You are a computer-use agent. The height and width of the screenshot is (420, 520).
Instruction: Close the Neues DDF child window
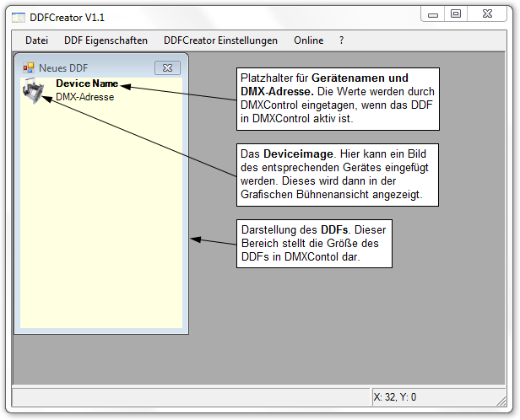click(167, 67)
